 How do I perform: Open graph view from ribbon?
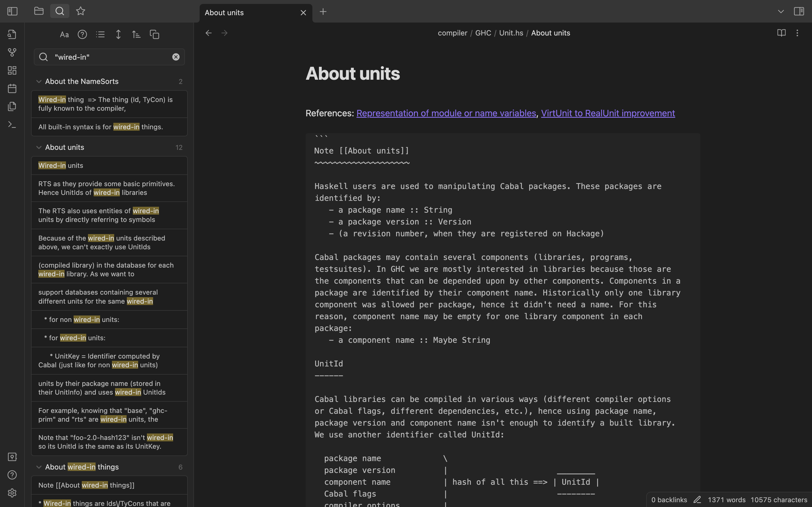[x=12, y=52]
